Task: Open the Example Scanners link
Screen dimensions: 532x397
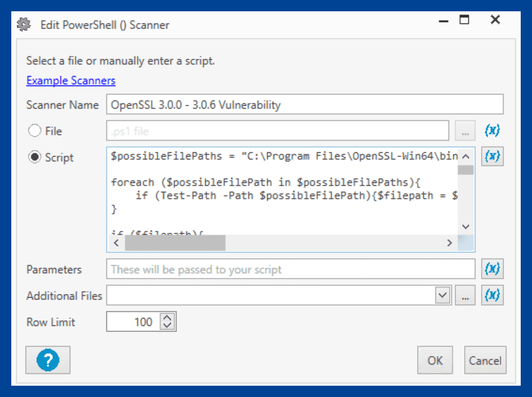Action: 71,80
